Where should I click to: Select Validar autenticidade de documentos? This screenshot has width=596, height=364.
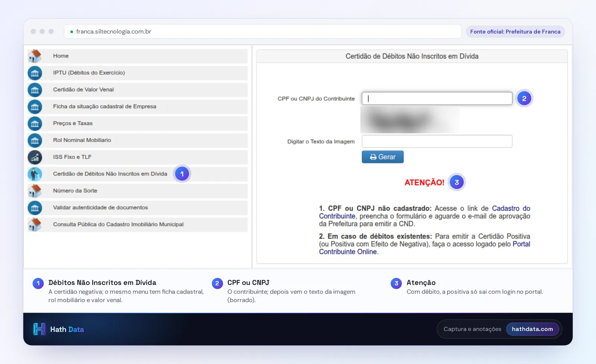(137, 208)
